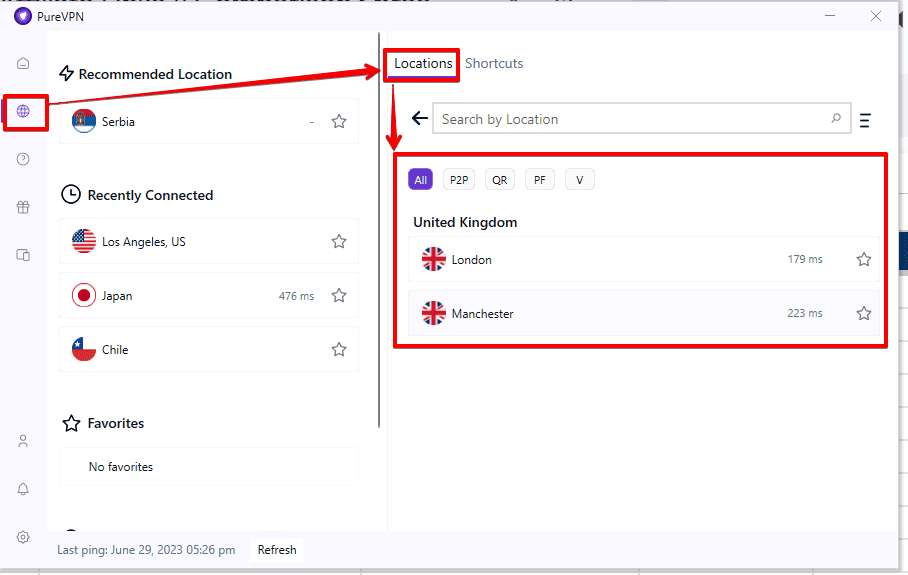Open the Help question mark icon
Image resolution: width=908 pixels, height=575 pixels.
click(23, 159)
